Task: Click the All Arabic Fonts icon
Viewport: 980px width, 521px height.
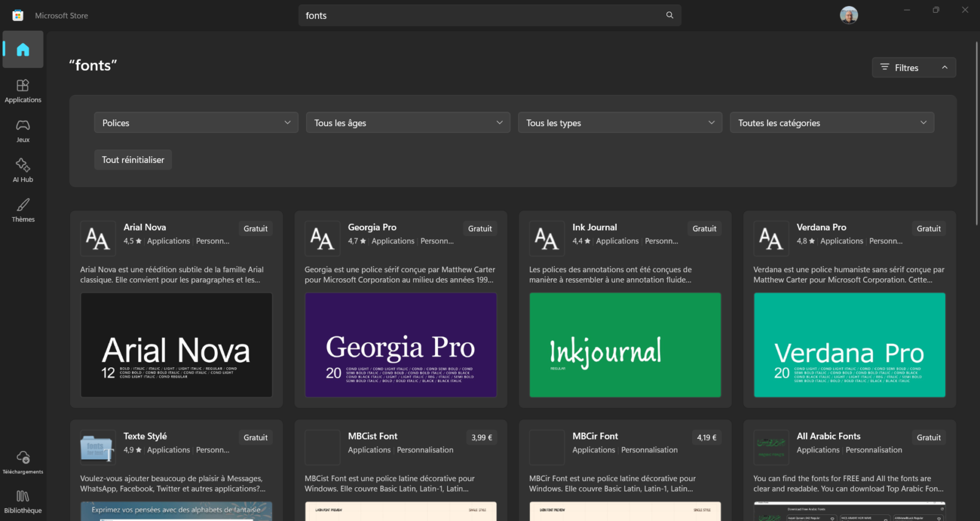Action: 771,447
